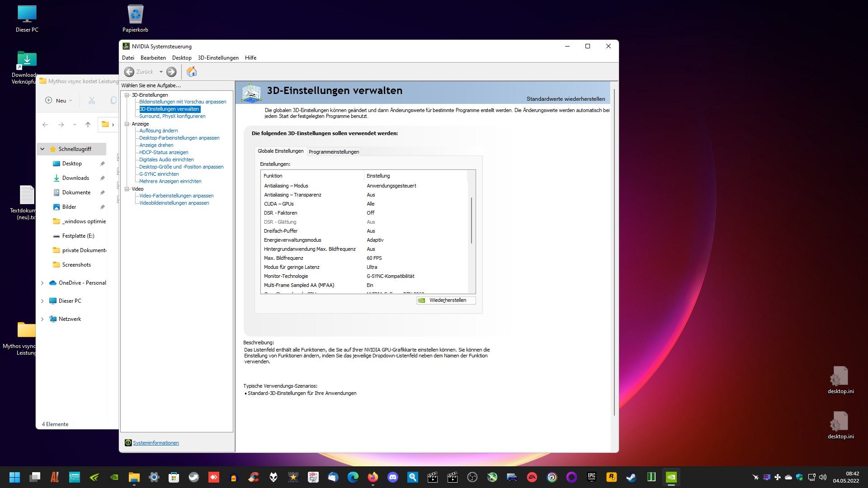
Task: Click the NVIDIA home icon in toolbar
Action: click(192, 72)
